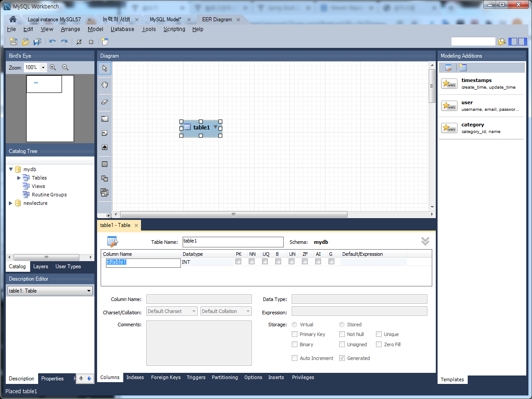The width and height of the screenshot is (532, 399).
Task: Save the model with floppy icon
Action: pos(37,42)
